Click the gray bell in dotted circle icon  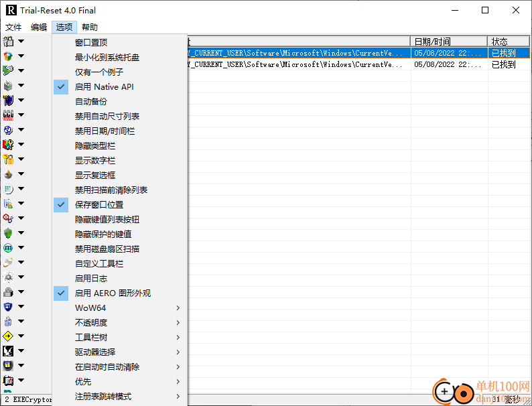coord(8,277)
